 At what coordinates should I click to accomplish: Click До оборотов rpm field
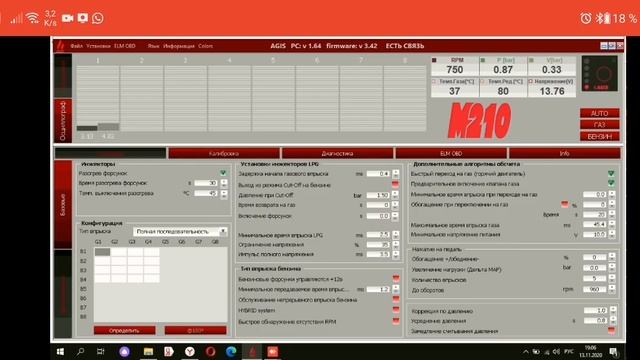pos(595,289)
